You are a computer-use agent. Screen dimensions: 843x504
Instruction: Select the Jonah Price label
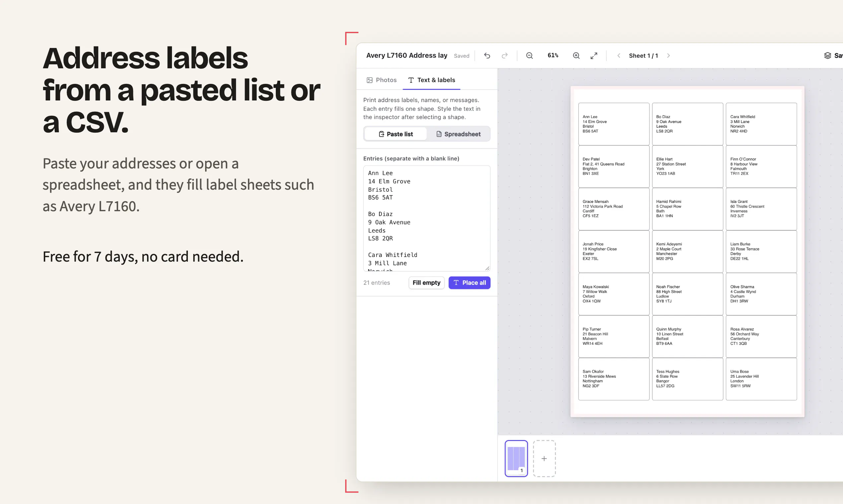point(614,251)
